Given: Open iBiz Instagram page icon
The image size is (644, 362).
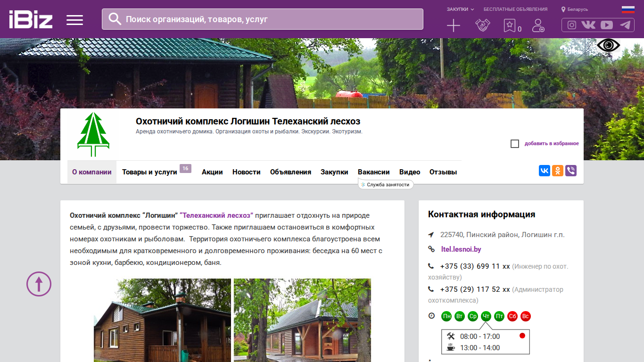Looking at the screenshot, I should [x=572, y=25].
